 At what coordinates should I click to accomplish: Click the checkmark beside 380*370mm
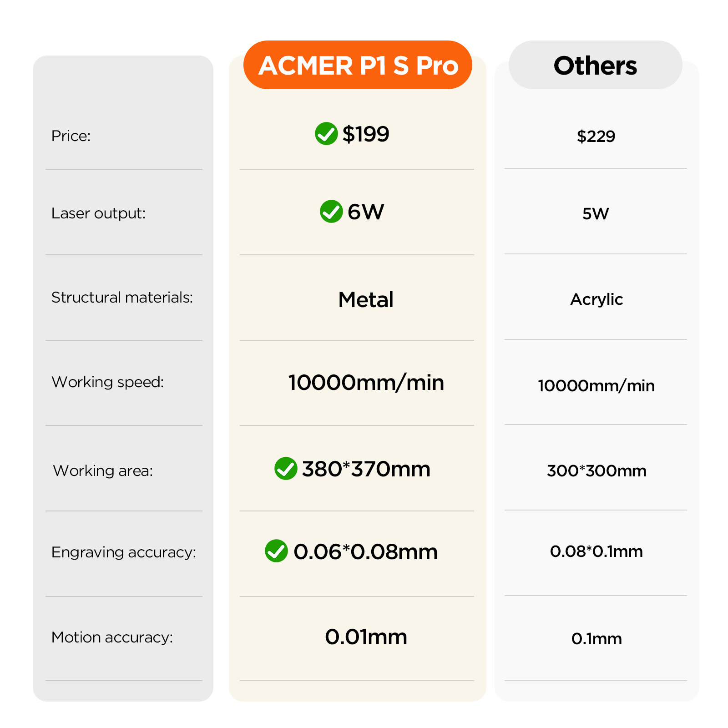pyautogui.click(x=286, y=468)
